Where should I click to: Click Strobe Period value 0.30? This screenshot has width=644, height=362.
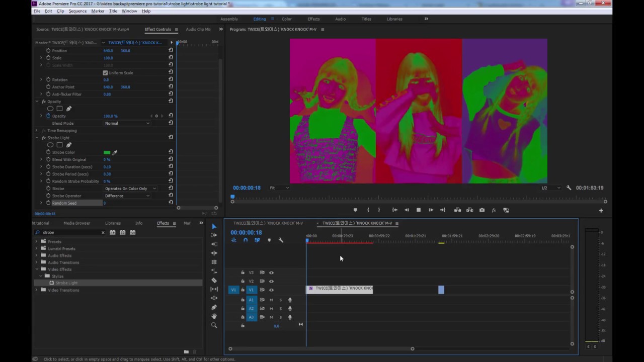coord(107,174)
